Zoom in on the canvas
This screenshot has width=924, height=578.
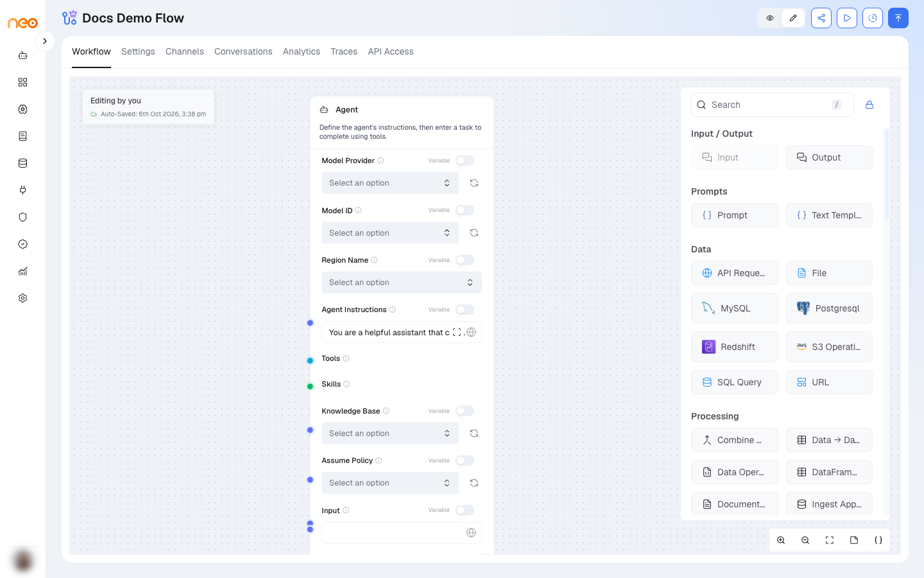coord(781,540)
